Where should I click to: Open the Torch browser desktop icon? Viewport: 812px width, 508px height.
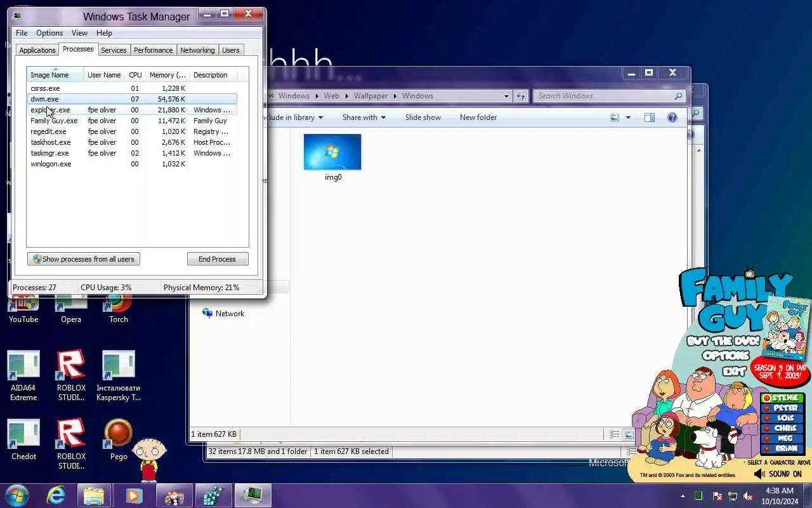[x=119, y=311]
